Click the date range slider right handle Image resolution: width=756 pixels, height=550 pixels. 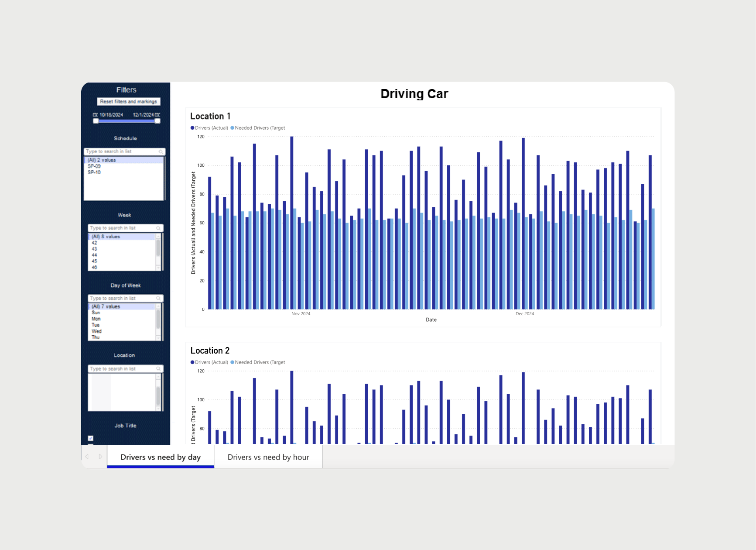[x=157, y=121]
